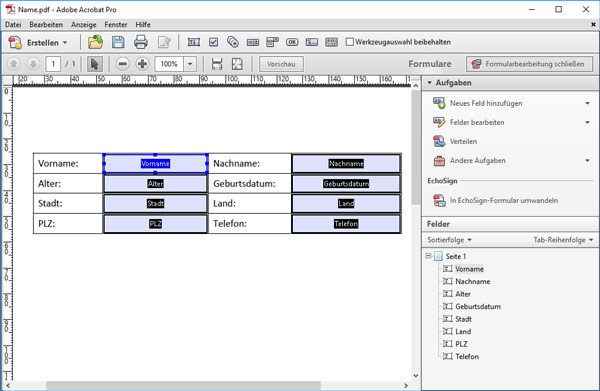Screen dimensions: 600x391
Task: Select the PLZ form field on page
Action: point(155,223)
